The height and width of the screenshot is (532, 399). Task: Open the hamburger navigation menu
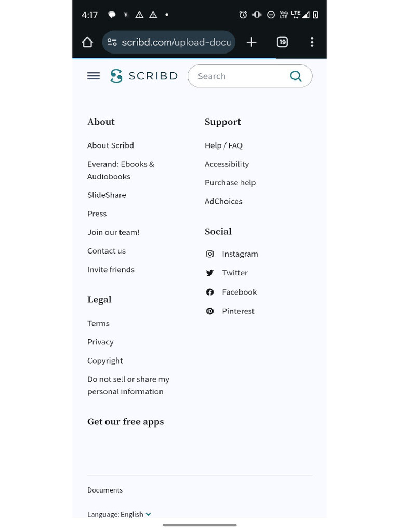click(x=94, y=76)
